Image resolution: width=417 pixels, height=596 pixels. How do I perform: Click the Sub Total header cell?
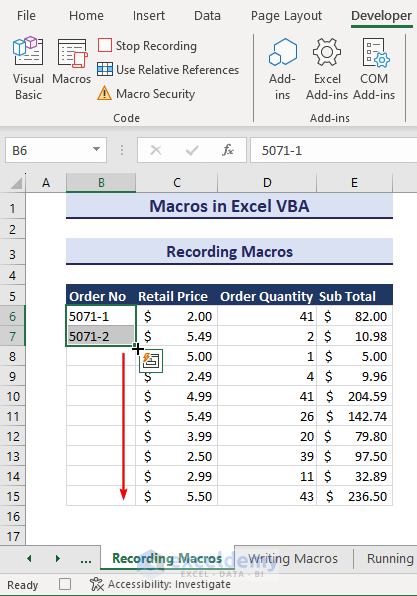click(354, 296)
